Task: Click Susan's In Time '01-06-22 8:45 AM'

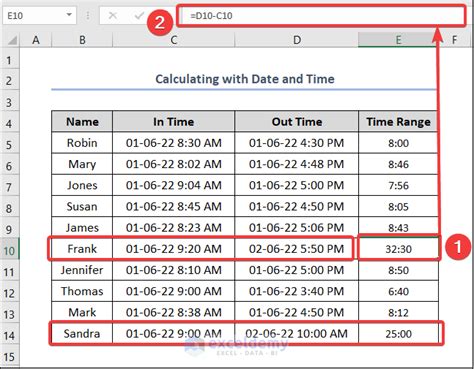Action: tap(173, 206)
